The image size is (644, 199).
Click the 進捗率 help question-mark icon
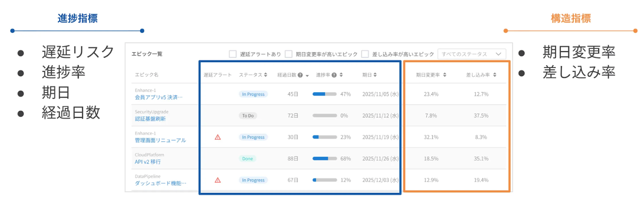point(334,75)
